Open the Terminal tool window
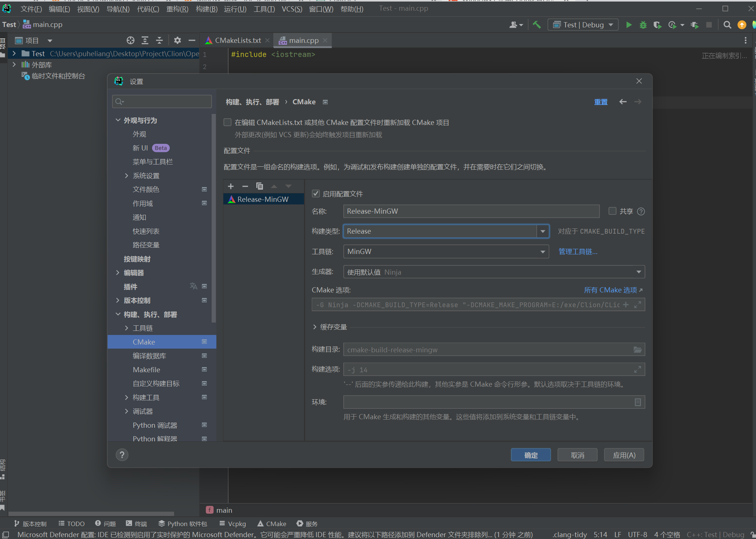 click(136, 523)
